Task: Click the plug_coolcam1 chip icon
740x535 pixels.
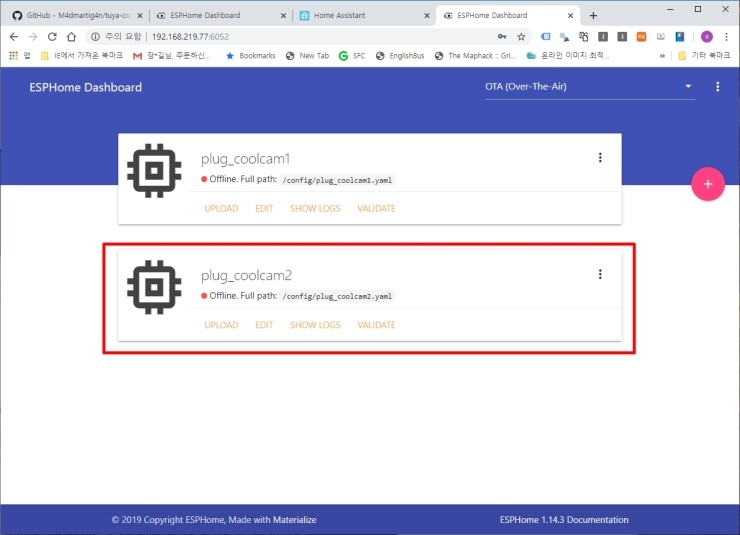Action: (x=154, y=171)
